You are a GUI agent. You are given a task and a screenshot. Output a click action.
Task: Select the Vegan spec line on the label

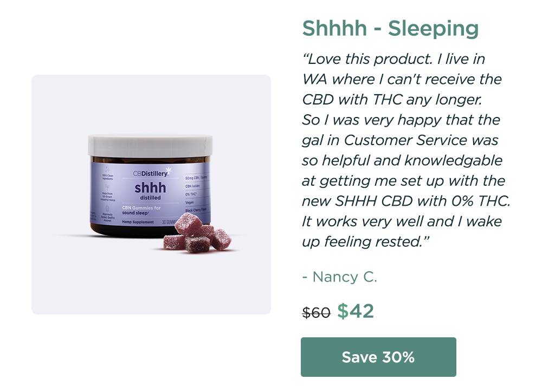[190, 202]
